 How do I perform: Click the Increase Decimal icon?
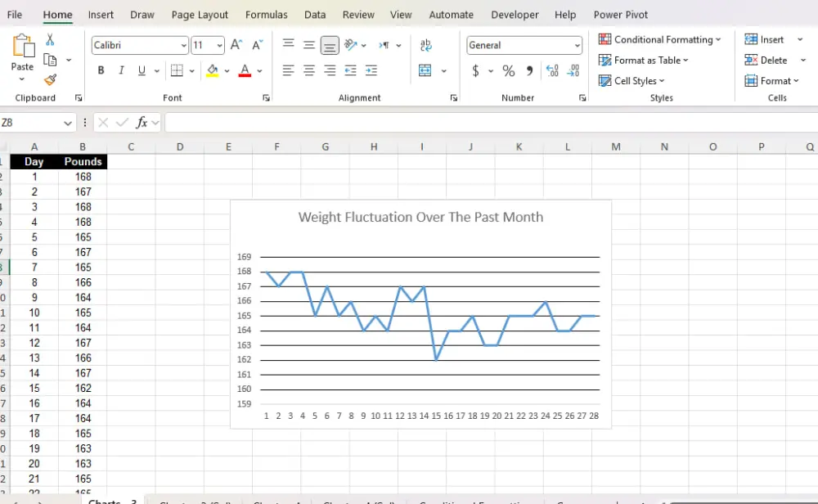551,70
